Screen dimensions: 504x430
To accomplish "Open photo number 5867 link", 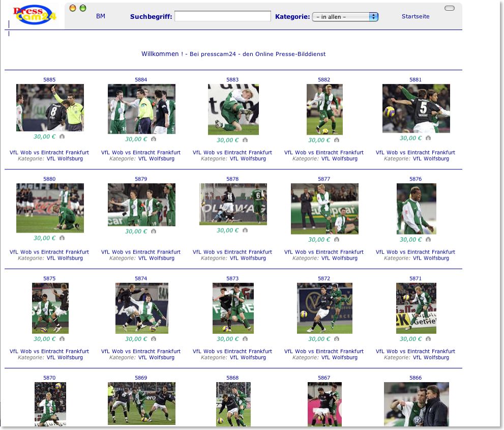I will [323, 378].
